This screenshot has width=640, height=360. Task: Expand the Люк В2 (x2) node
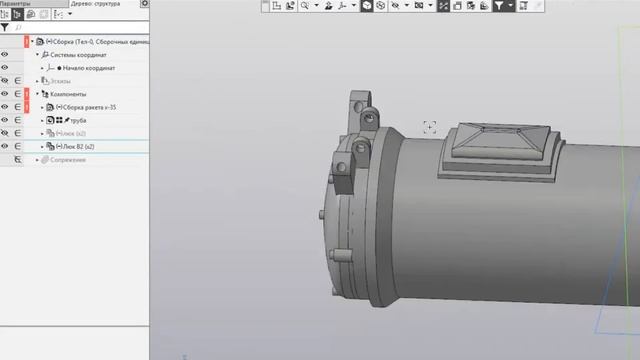[42, 147]
